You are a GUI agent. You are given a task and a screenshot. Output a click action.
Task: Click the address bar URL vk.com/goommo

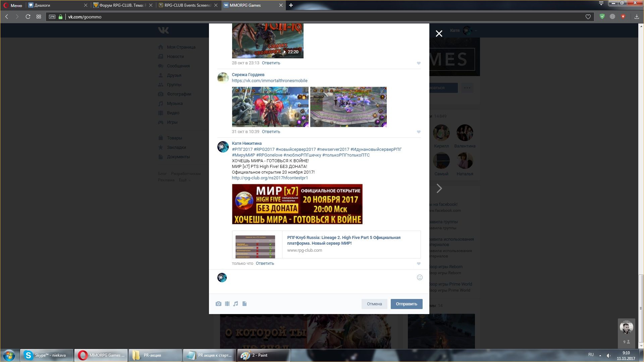pyautogui.click(x=85, y=17)
